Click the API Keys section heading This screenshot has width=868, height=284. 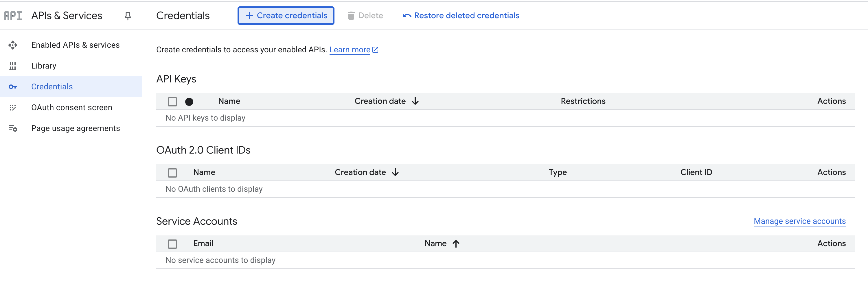176,79
